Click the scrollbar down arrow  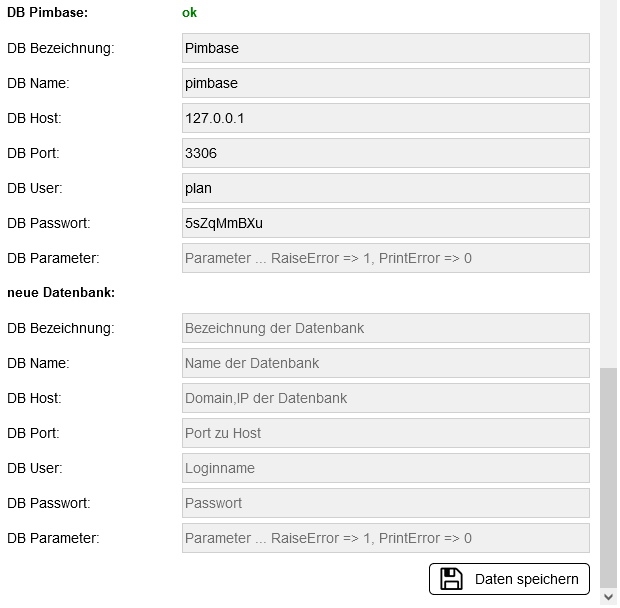click(x=608, y=597)
